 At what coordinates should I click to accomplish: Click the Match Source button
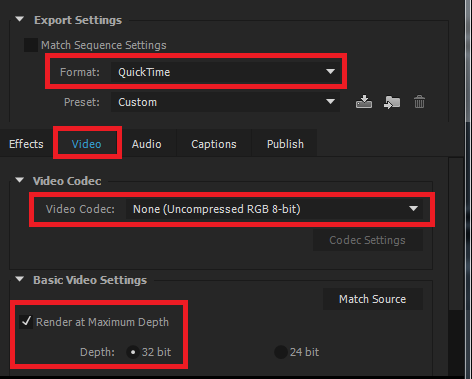[373, 299]
